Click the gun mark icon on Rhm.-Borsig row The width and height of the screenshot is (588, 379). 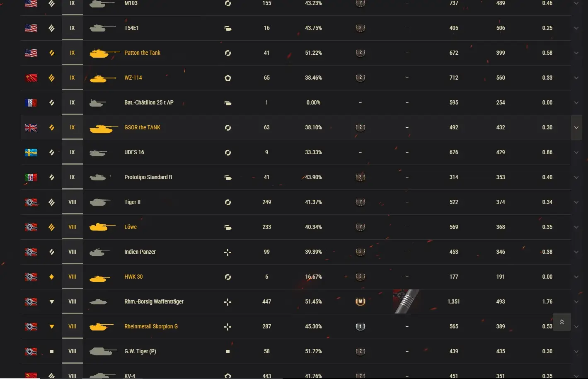(406, 301)
